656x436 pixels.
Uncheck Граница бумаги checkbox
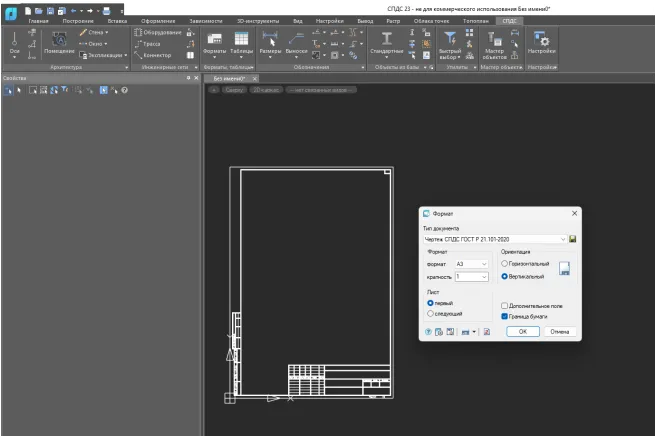[505, 316]
